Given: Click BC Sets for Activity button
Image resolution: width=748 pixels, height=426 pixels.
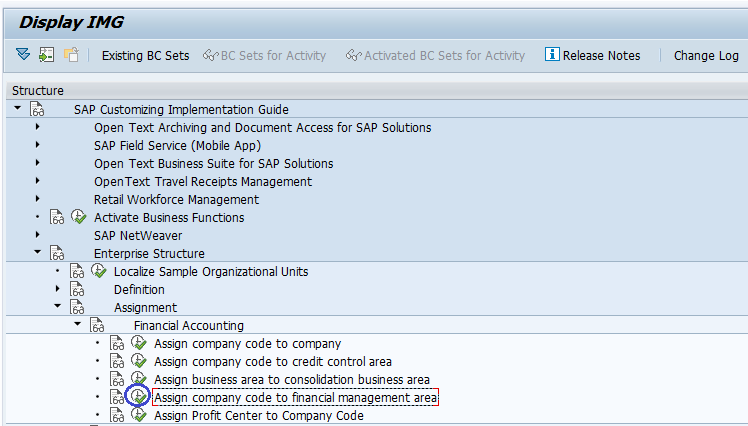Looking at the screenshot, I should click(x=265, y=56).
